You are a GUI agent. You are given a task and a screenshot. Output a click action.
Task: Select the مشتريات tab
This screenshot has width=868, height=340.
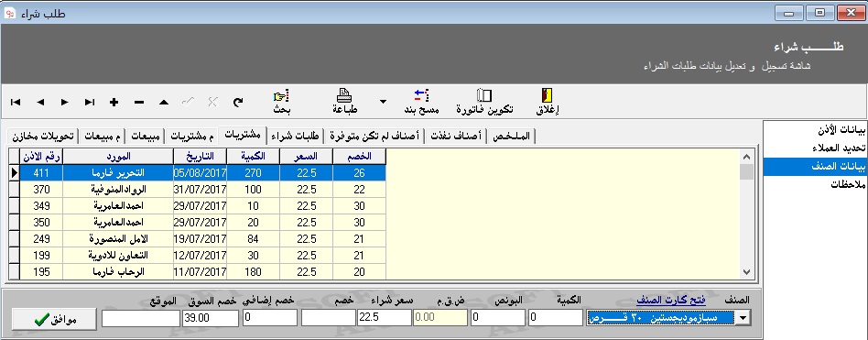pyautogui.click(x=244, y=135)
